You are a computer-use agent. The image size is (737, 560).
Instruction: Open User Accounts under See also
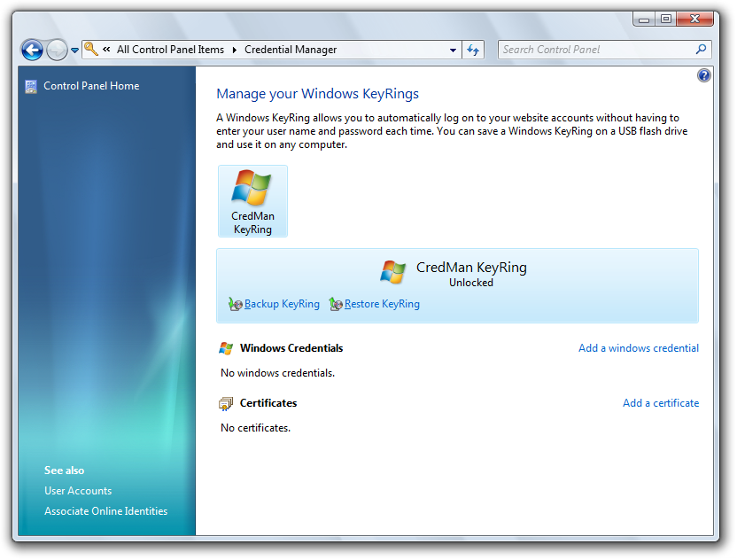(78, 490)
